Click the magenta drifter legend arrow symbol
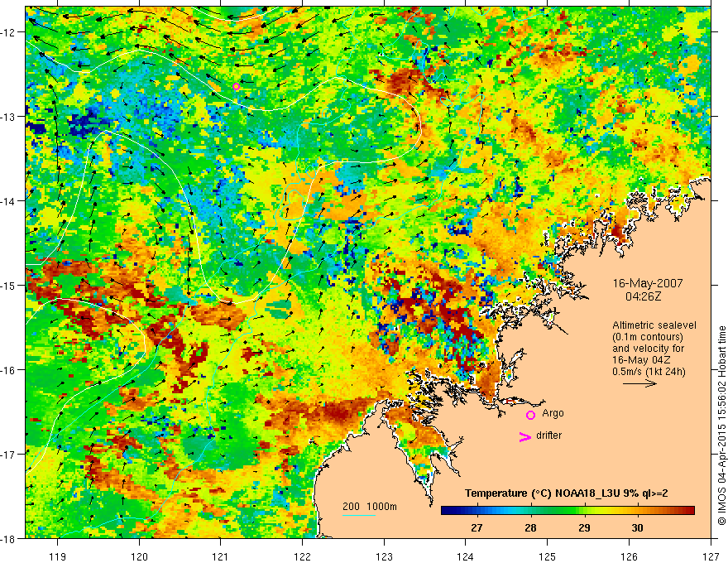 [x=524, y=436]
